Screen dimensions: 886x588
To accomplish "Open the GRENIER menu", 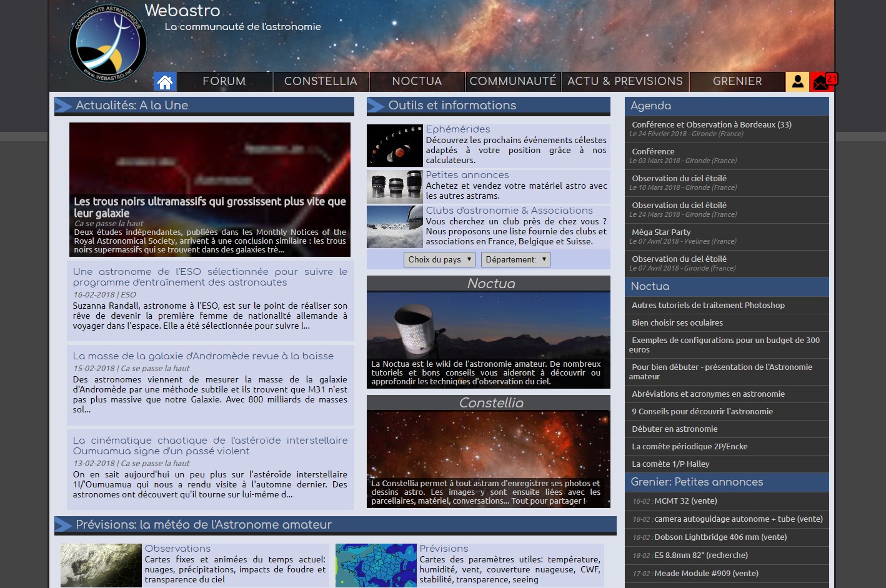I will 737,82.
